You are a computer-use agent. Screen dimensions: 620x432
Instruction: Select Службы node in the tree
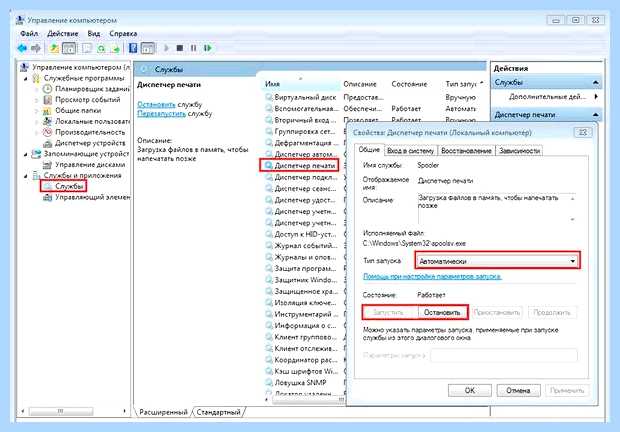tap(69, 186)
